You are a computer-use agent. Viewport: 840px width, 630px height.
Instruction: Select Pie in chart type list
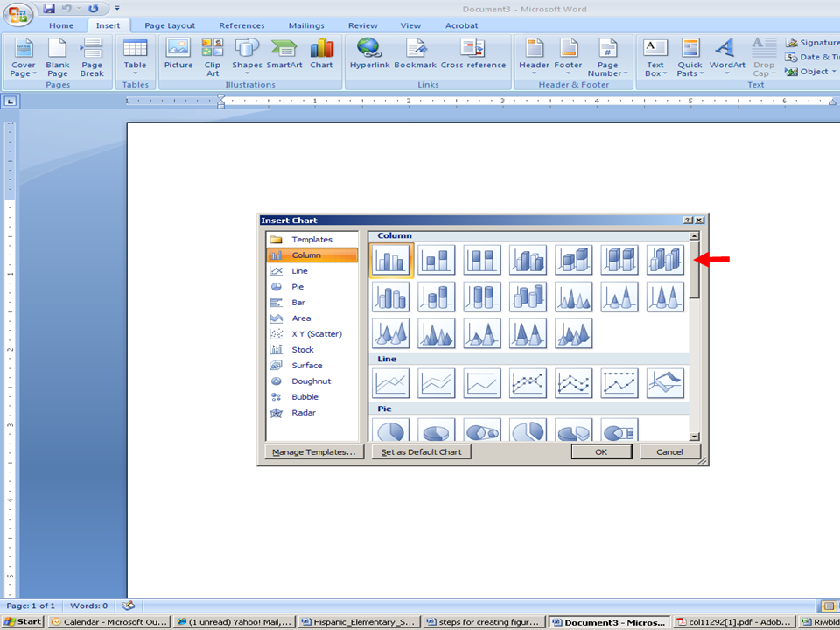(298, 287)
